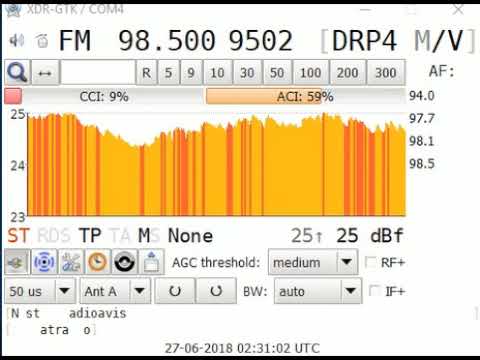Click the None programme type label
480x360 pixels.
pyautogui.click(x=190, y=236)
